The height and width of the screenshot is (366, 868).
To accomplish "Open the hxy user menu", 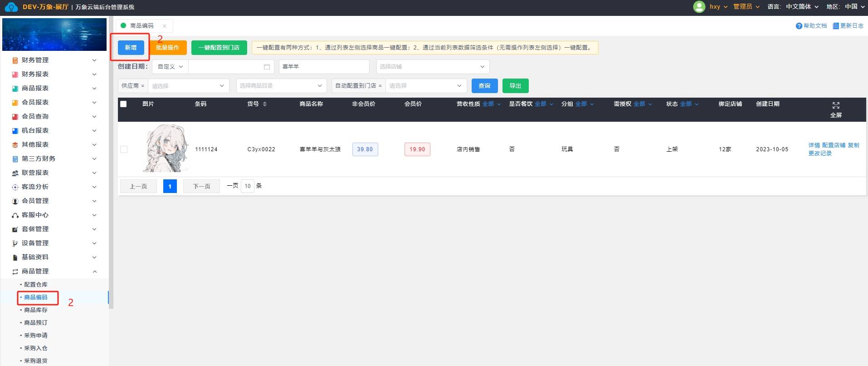I will click(719, 7).
